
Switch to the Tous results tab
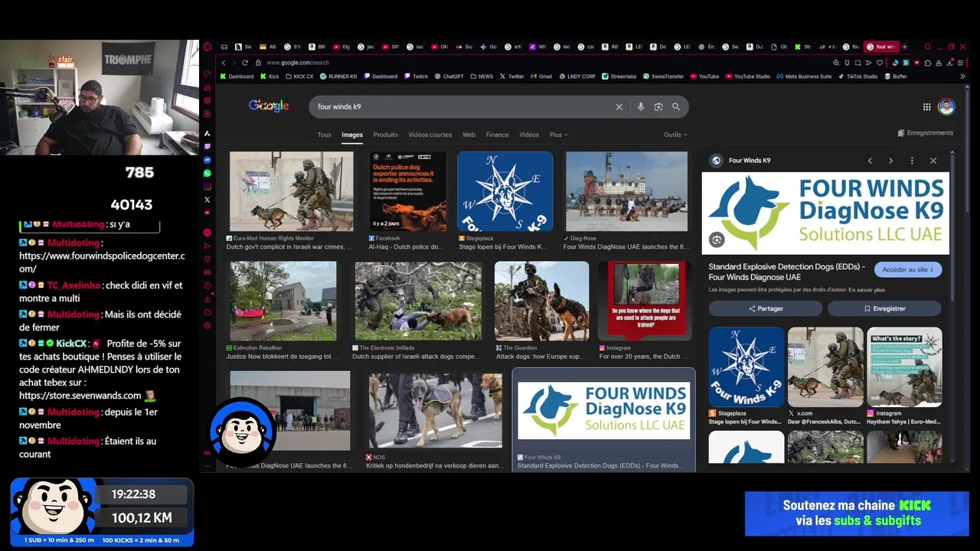click(325, 135)
